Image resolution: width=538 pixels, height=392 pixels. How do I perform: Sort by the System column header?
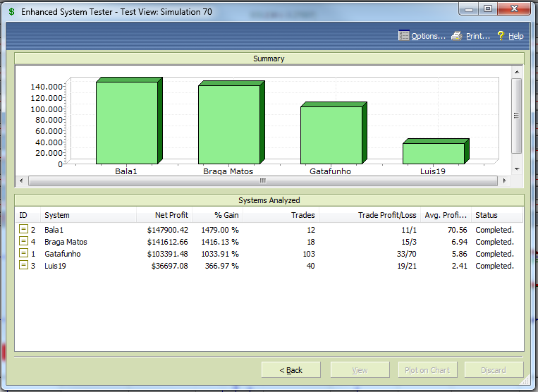[89, 215]
